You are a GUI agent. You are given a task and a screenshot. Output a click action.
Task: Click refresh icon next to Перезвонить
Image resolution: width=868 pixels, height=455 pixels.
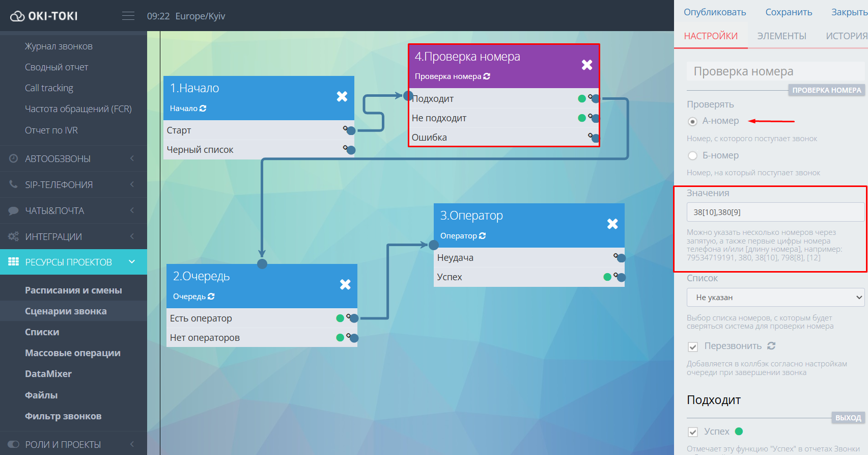point(771,346)
